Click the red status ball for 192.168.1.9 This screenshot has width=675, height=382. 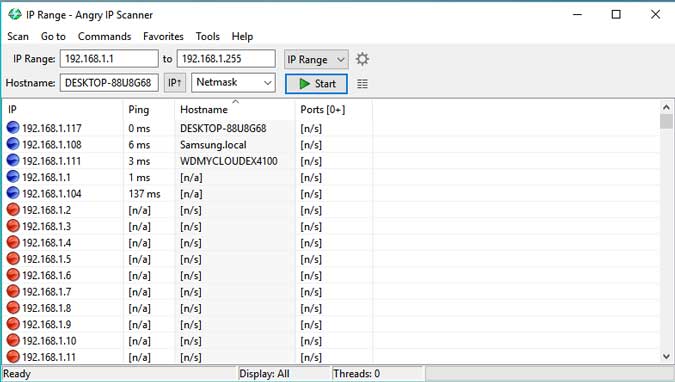coord(13,324)
